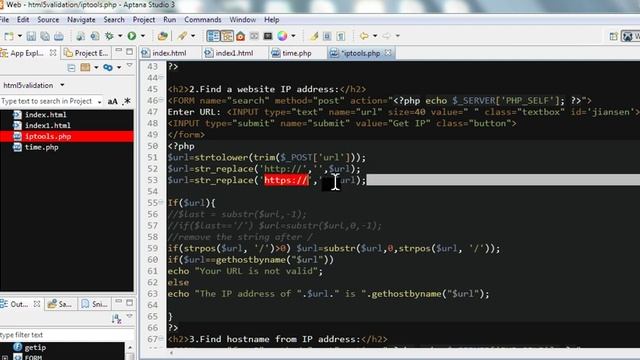Click the New file toolbar icon

[9, 36]
